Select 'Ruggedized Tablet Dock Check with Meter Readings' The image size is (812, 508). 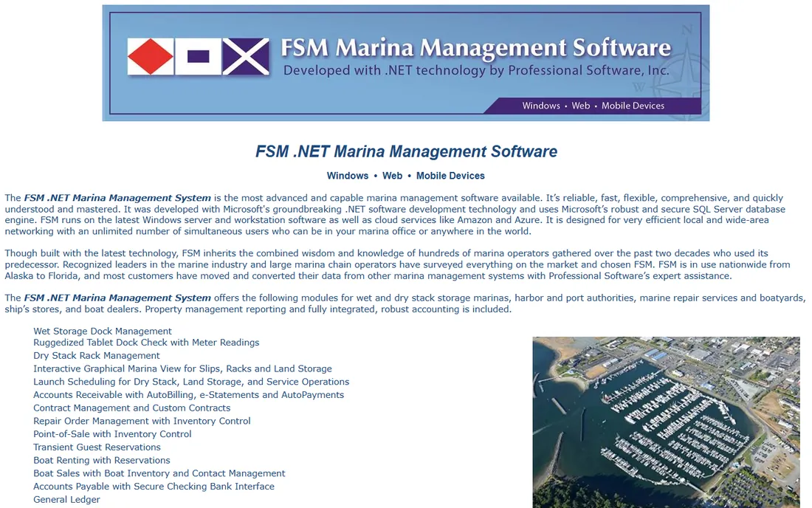pyautogui.click(x=146, y=343)
